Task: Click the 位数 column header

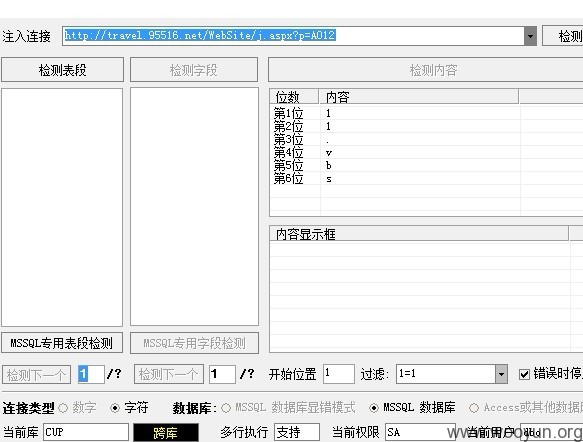Action: pos(294,97)
